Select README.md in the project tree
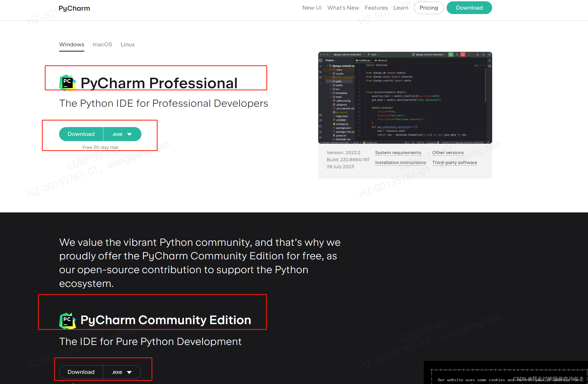This screenshot has width=588, height=384. (x=341, y=140)
